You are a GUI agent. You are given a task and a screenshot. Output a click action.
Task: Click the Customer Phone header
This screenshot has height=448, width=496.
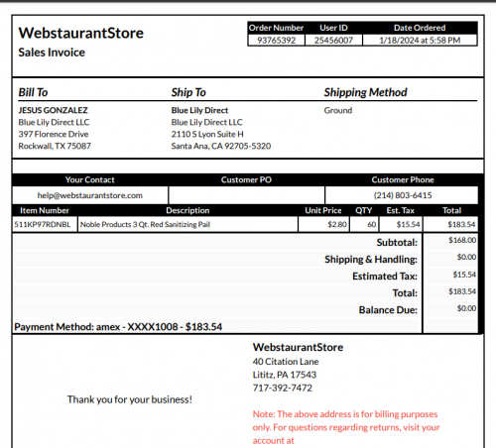coord(403,179)
